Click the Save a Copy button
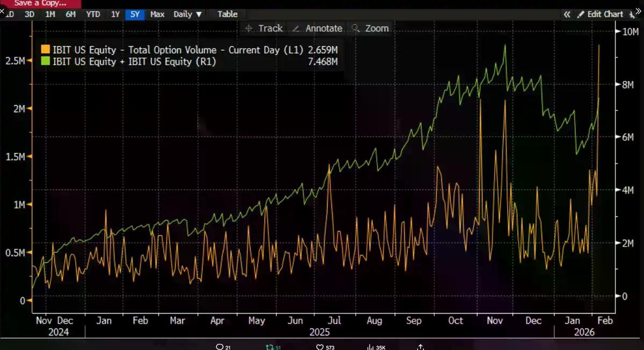The width and height of the screenshot is (644, 350). coord(40,3)
